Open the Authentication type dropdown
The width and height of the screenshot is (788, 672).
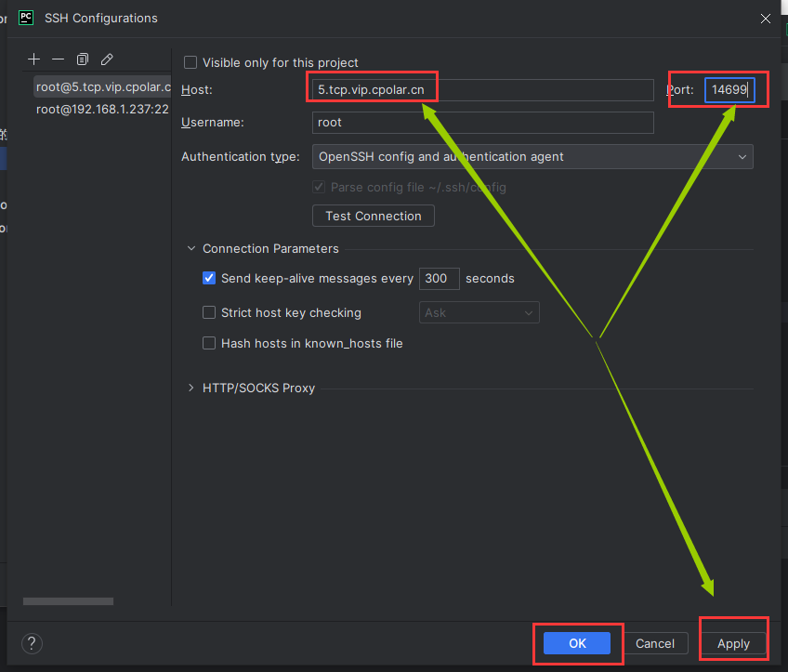coord(532,157)
